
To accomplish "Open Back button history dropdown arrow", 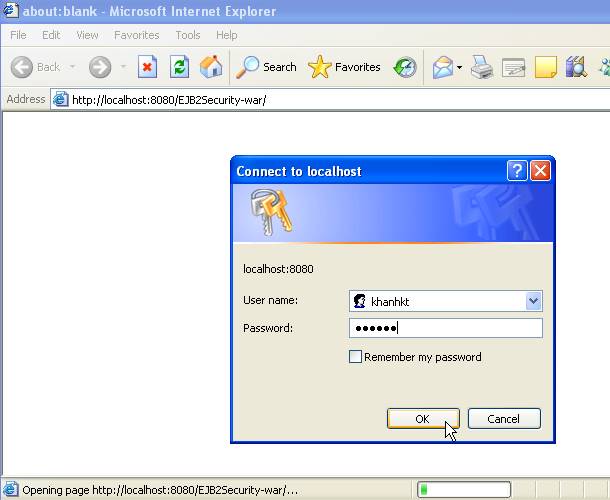I will (72, 67).
